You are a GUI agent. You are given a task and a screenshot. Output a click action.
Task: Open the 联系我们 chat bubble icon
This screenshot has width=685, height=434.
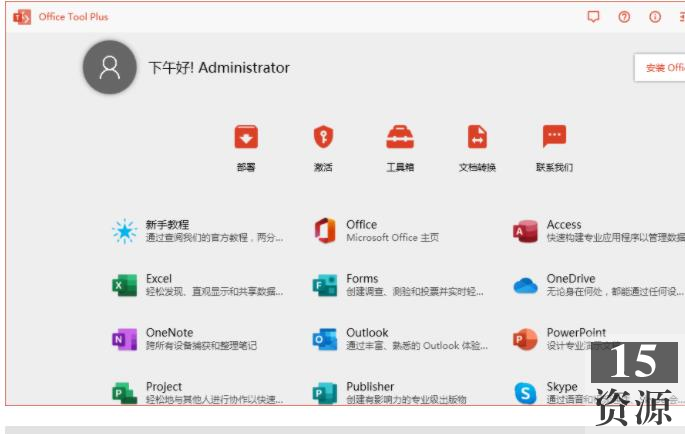click(554, 136)
